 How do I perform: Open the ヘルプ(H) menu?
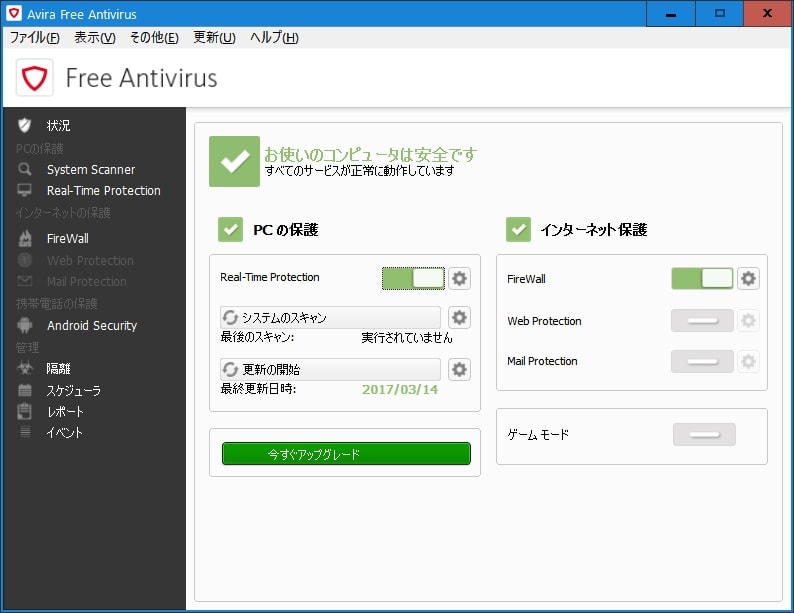[x=274, y=38]
